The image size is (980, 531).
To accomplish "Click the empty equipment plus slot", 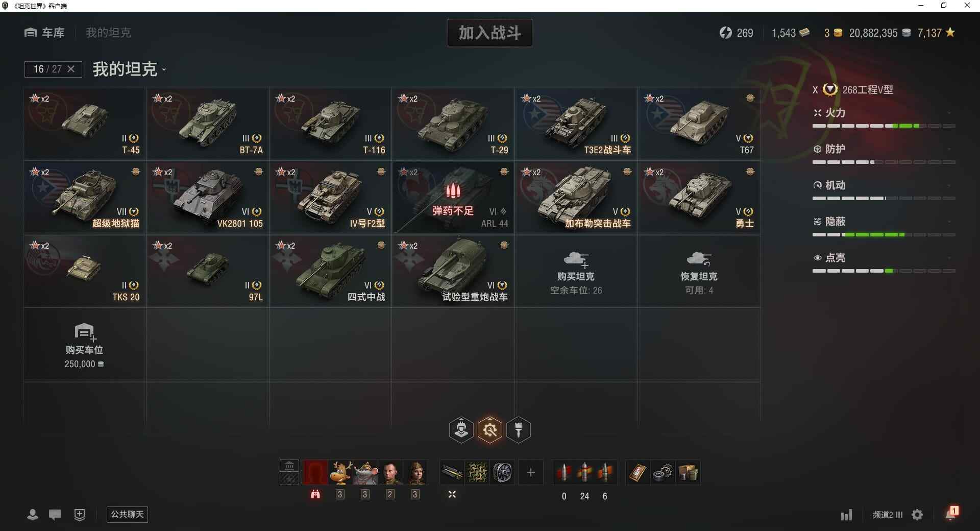I will click(531, 472).
